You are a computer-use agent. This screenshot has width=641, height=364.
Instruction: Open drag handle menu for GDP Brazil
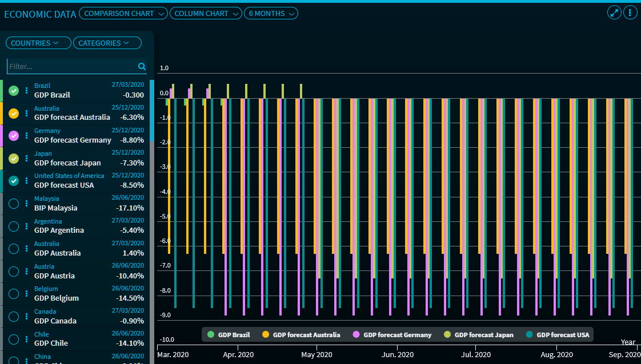26,91
